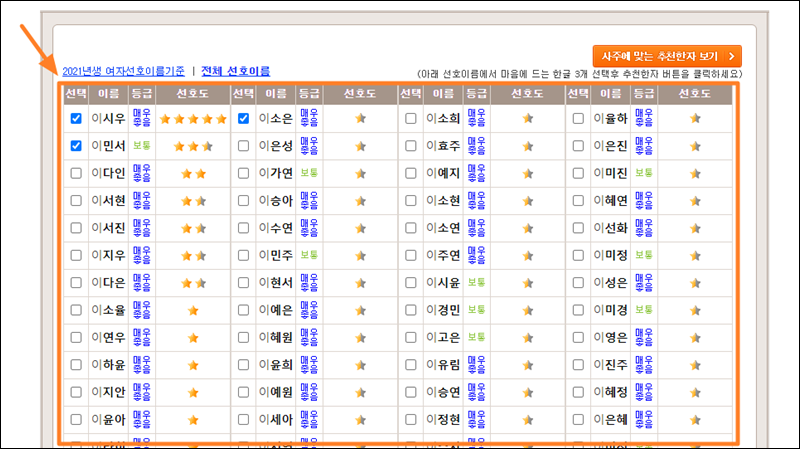The image size is (800, 449).
Task: Uncheck the 이시우 checkbox
Action: click(76, 118)
